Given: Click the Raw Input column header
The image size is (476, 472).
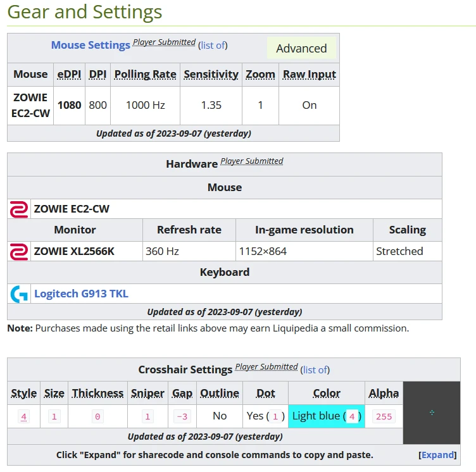Looking at the screenshot, I should [x=309, y=74].
